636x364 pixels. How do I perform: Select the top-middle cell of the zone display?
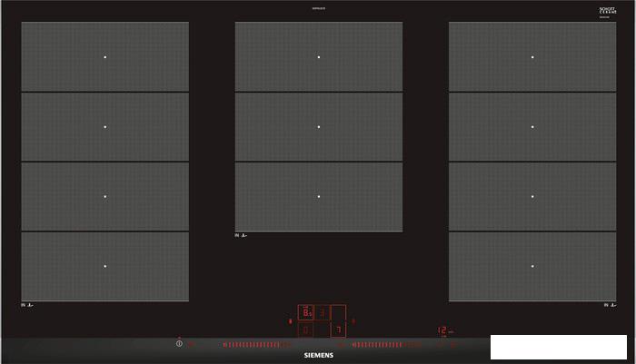click(x=323, y=311)
